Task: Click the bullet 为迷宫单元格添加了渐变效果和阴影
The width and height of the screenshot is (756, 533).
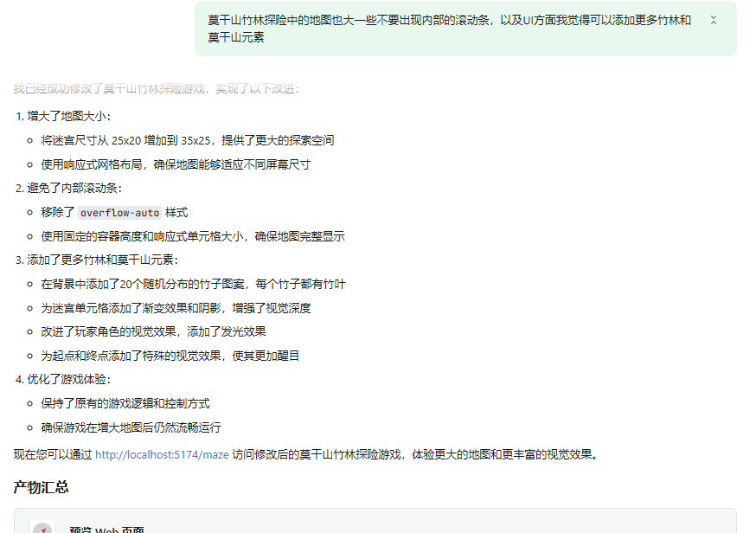Action: pyautogui.click(x=176, y=308)
